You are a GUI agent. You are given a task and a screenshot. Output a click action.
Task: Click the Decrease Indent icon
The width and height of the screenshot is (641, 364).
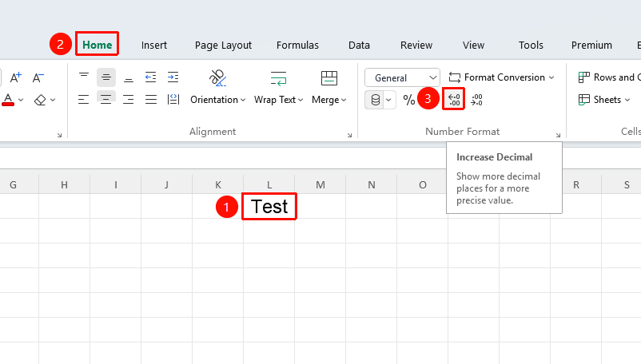tap(150, 77)
